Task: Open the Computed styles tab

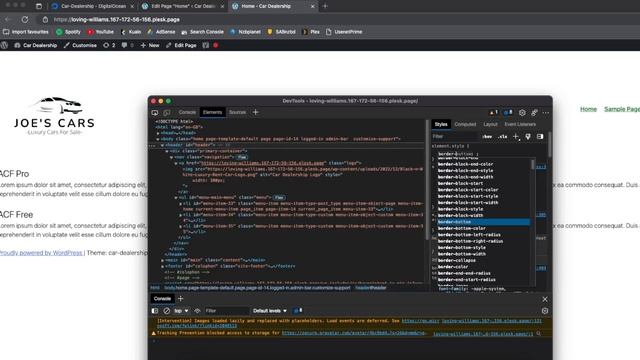Action: 465,124
